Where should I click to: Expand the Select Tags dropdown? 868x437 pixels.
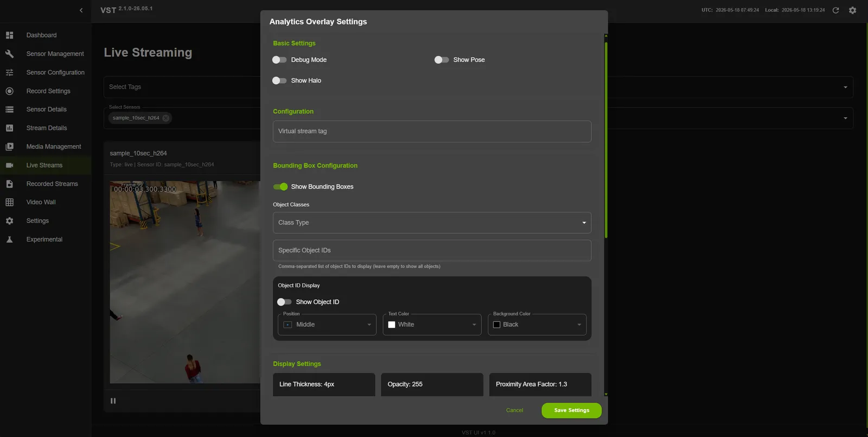[x=845, y=87]
